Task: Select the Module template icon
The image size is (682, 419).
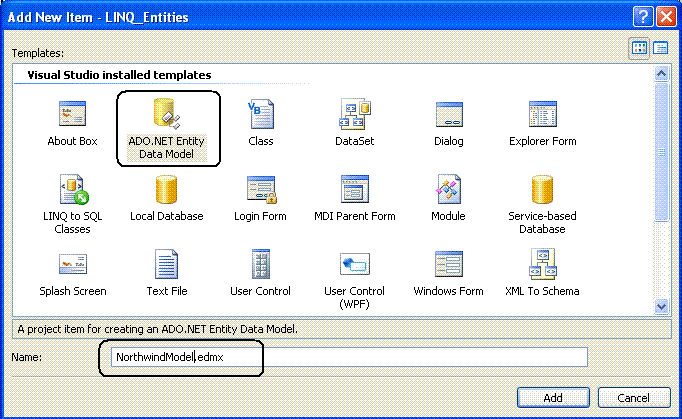Action: 448,189
